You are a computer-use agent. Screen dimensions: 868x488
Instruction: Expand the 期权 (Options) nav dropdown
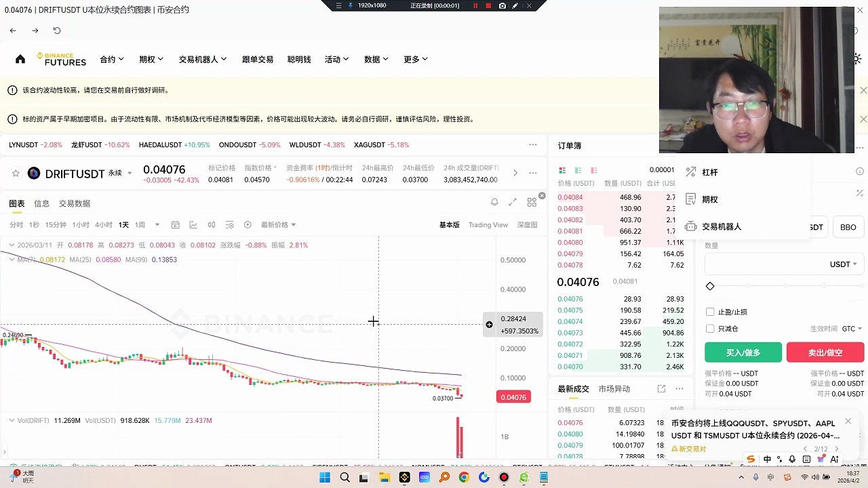click(151, 60)
